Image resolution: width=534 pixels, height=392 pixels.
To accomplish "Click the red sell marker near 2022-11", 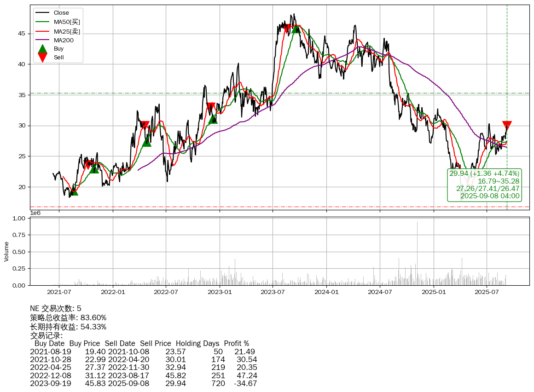I will click(210, 107).
